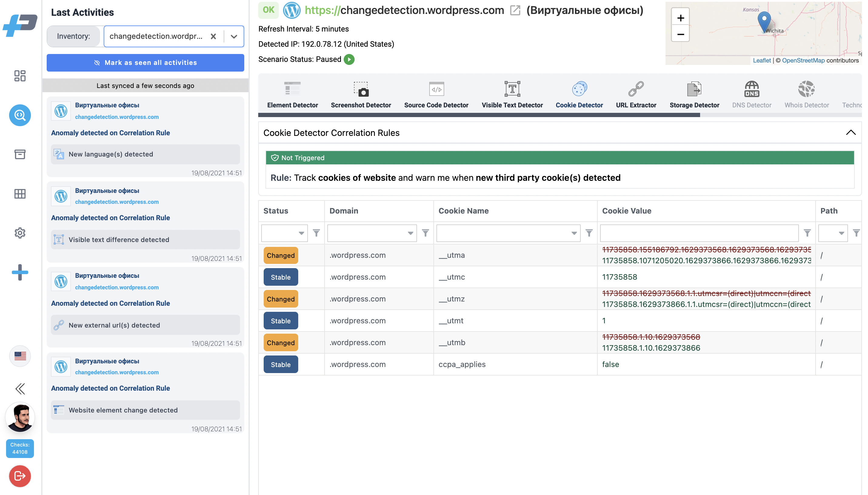The image size is (868, 495).
Task: Click the app logo at top left
Action: (x=20, y=25)
